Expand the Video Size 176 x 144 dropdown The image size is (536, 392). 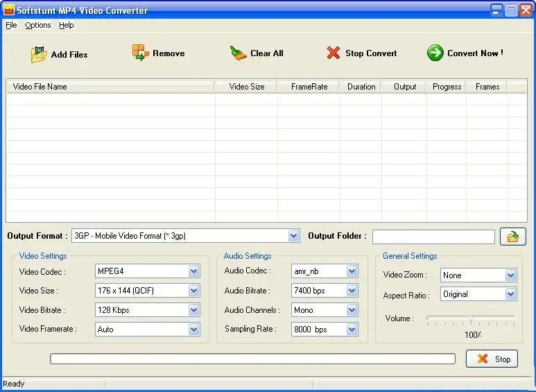click(x=194, y=291)
